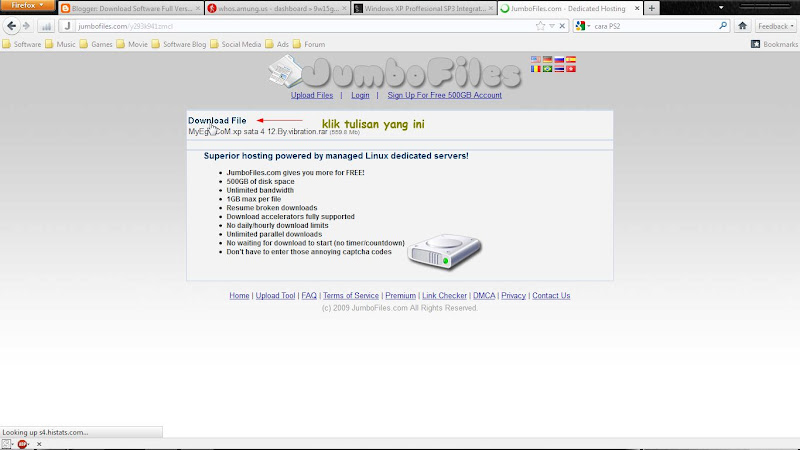The height and width of the screenshot is (450, 800).
Task: Open the Movie bookmarks folder
Action: tap(132, 44)
